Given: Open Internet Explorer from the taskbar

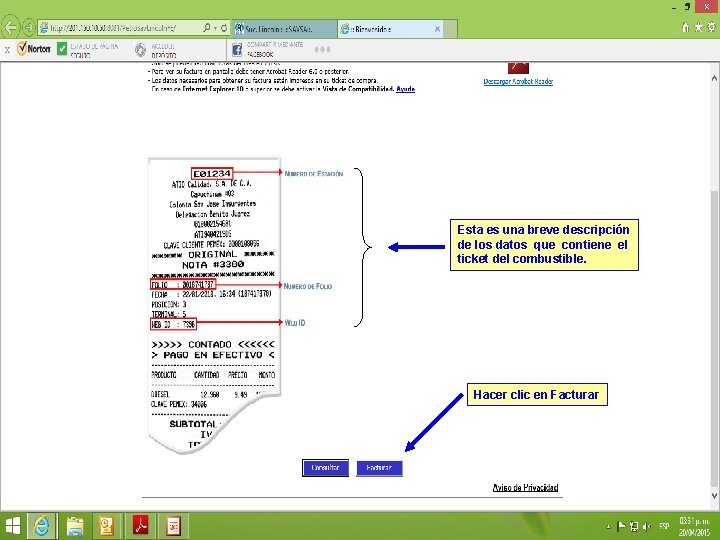Looking at the screenshot, I should [x=42, y=526].
